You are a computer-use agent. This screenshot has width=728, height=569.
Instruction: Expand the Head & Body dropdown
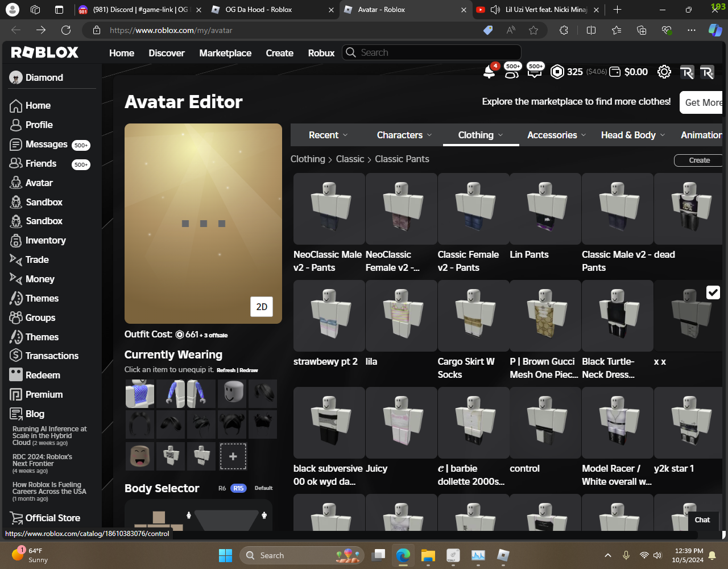[633, 135]
